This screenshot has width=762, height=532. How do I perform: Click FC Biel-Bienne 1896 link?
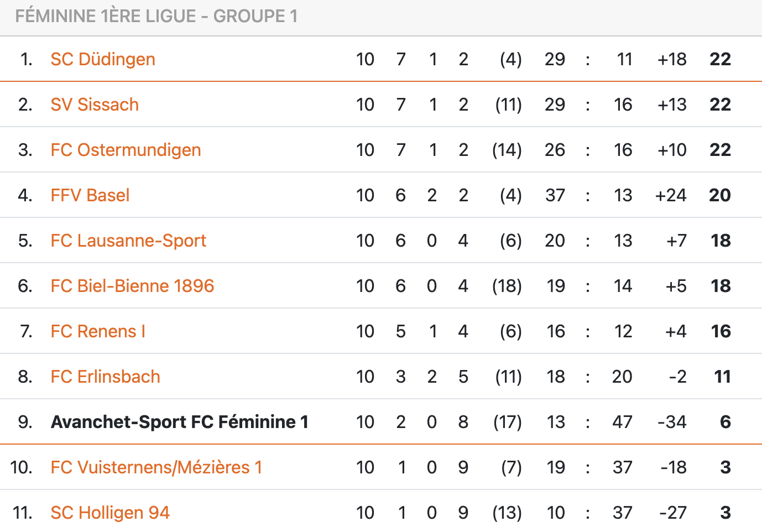click(x=132, y=286)
